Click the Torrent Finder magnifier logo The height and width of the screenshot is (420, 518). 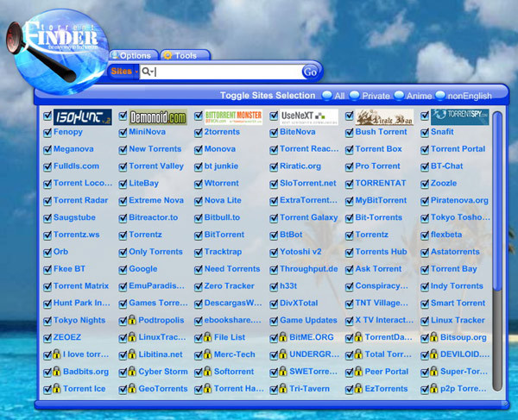[x=58, y=51]
